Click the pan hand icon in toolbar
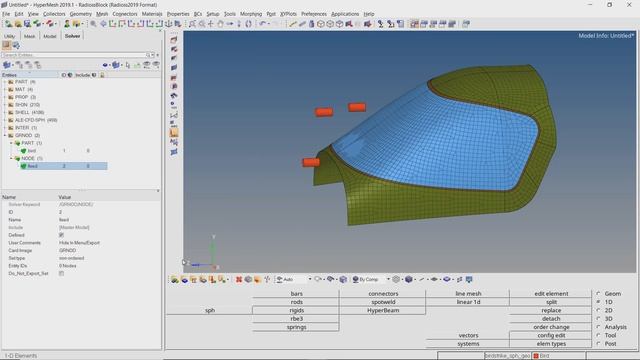This screenshot has width=640, height=360. tap(220, 24)
